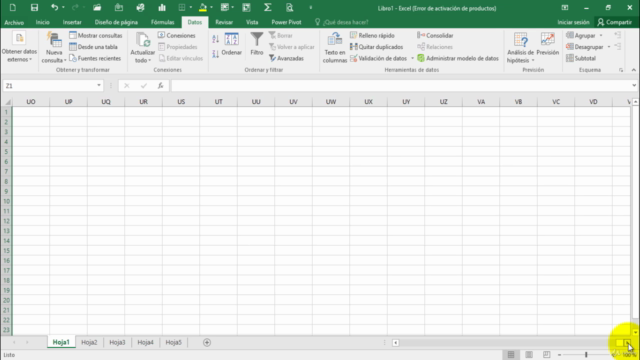The height and width of the screenshot is (360, 640).
Task: Click Subtotal
Action: click(581, 58)
